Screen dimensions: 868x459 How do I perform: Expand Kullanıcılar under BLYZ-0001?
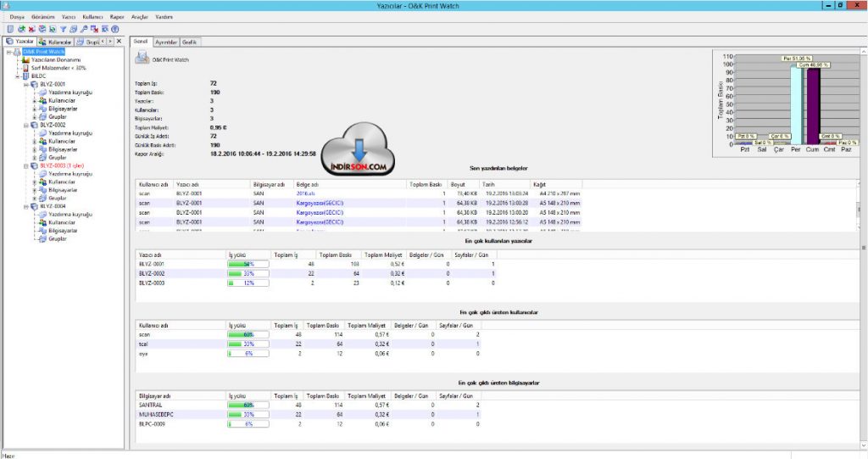tap(34, 100)
